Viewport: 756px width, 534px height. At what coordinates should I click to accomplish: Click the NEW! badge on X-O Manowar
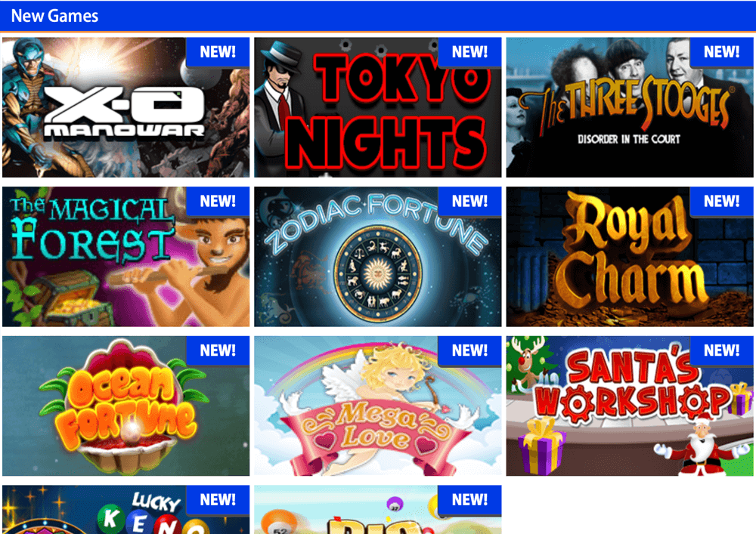click(218, 52)
